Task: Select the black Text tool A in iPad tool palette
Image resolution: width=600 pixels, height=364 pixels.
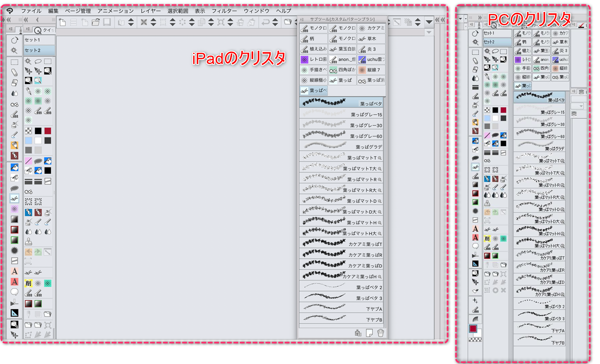Action: point(14,272)
